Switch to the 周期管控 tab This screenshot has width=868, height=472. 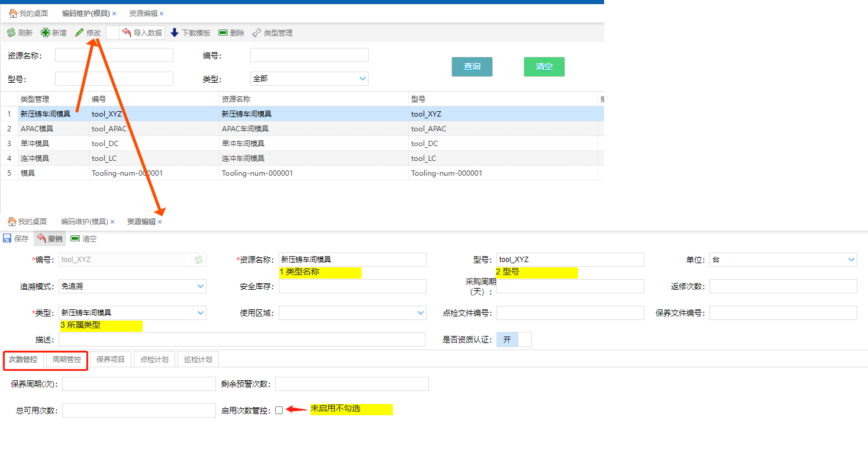(67, 360)
